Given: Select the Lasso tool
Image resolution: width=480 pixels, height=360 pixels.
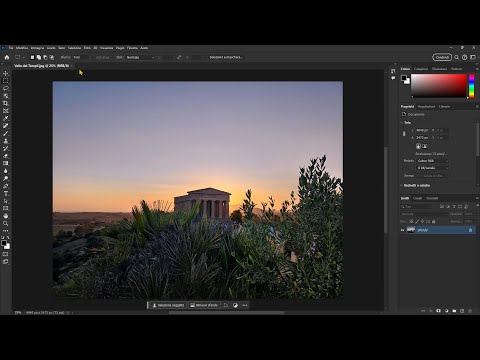Looking at the screenshot, I should (x=6, y=88).
